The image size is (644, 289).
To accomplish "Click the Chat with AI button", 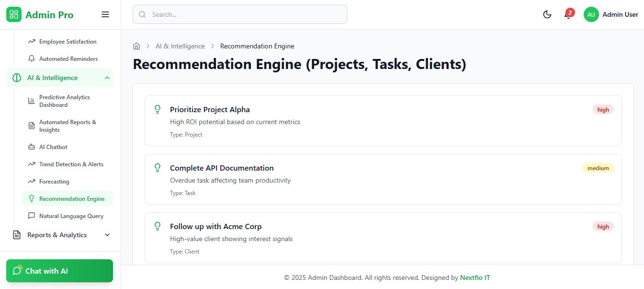I will click(x=59, y=271).
